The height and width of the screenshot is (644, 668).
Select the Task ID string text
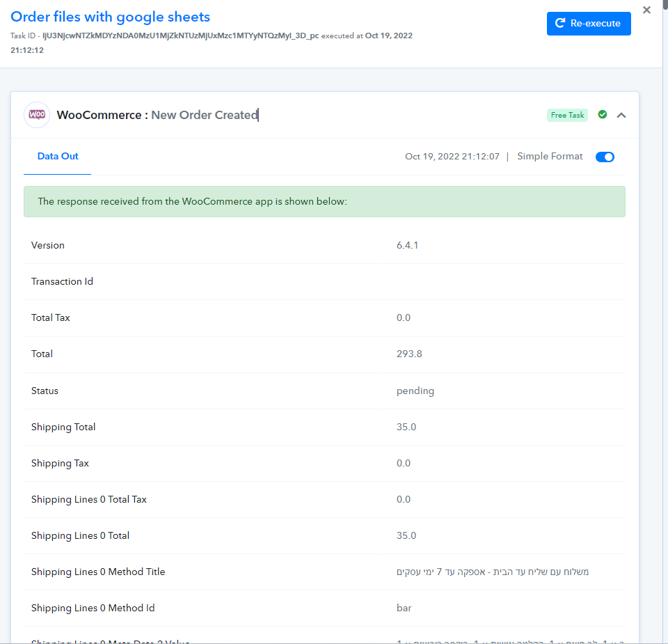click(x=181, y=36)
